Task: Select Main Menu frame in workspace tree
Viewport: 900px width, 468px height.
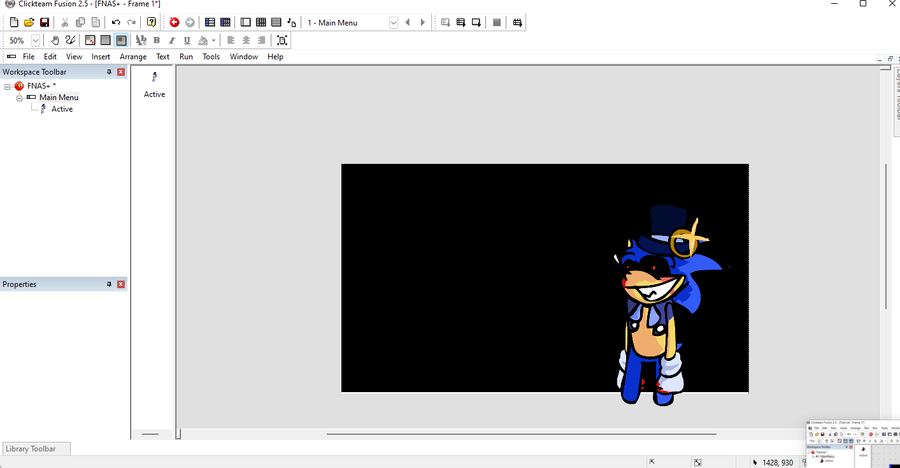Action: (59, 98)
